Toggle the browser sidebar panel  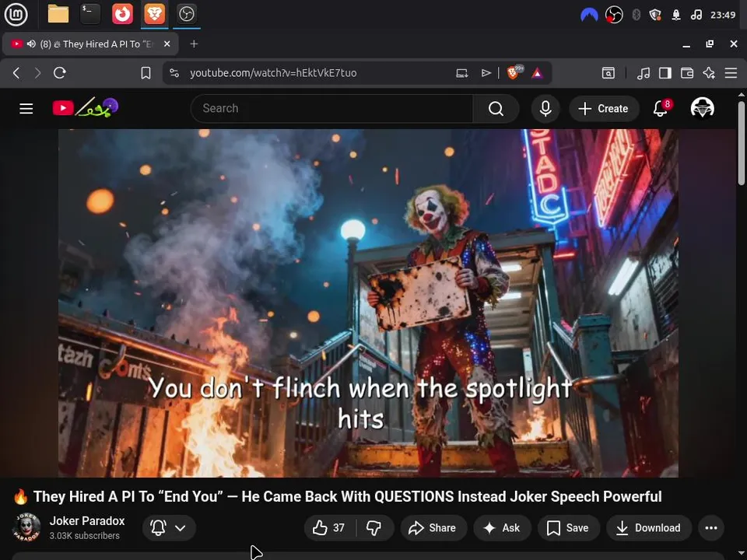click(665, 73)
